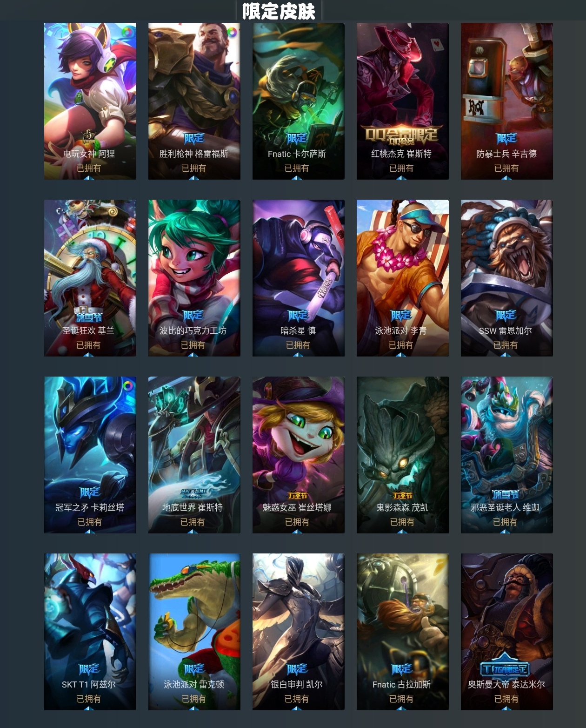Image resolution: width=586 pixels, height=728 pixels.
Task: Click the TGA限定 badge on 奥斯曼大帝 泰达米尔
Action: (505, 669)
